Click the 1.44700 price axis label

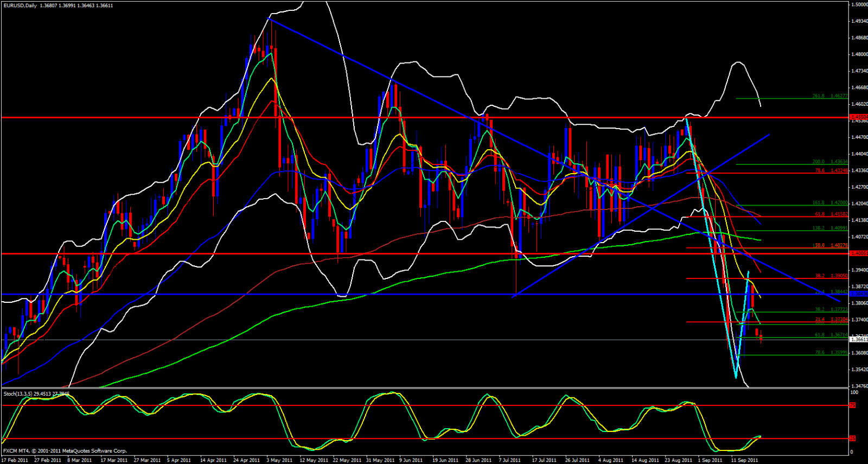click(x=859, y=137)
